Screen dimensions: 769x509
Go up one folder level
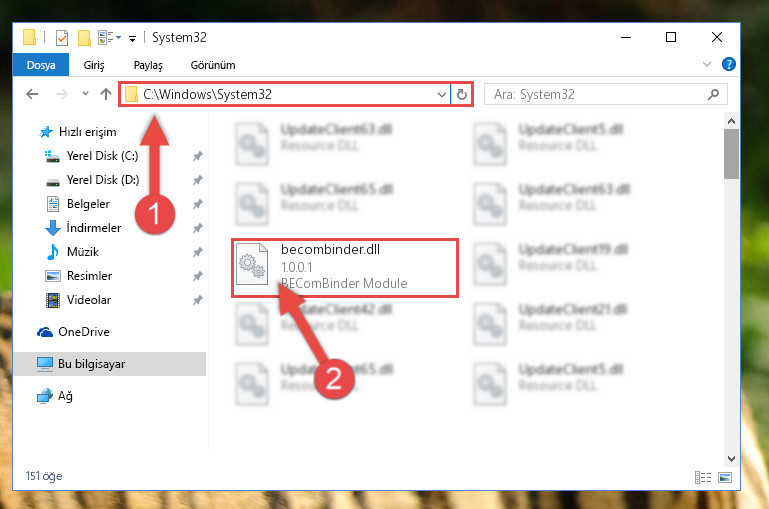click(x=105, y=94)
